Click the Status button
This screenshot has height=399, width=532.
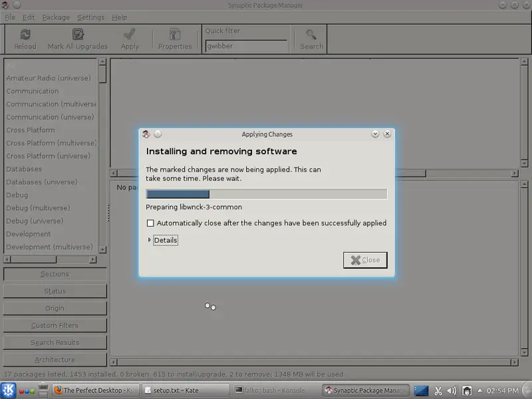[x=55, y=291]
